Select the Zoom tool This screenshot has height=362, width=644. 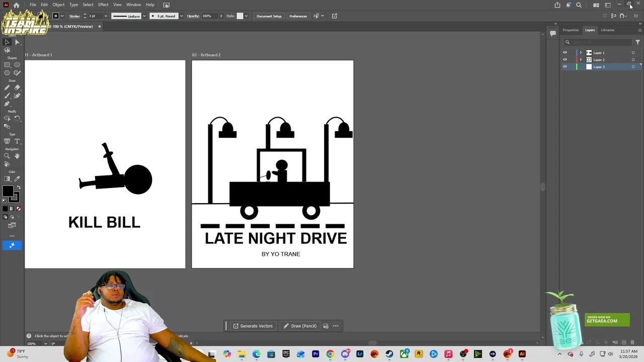pyautogui.click(x=7, y=156)
